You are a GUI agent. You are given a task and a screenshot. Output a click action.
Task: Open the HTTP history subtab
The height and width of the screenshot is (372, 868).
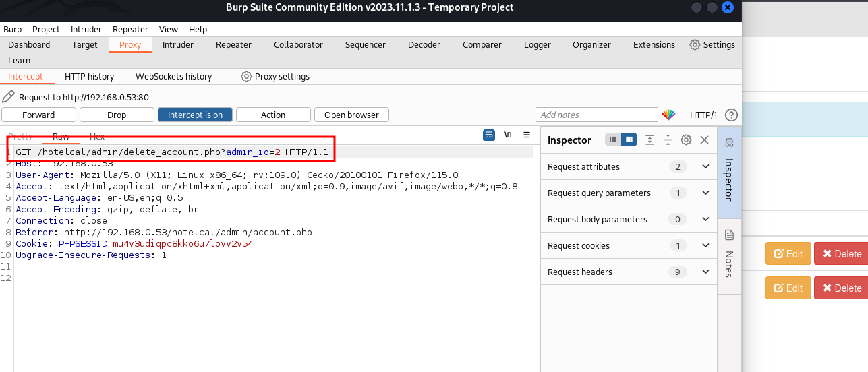click(x=90, y=76)
